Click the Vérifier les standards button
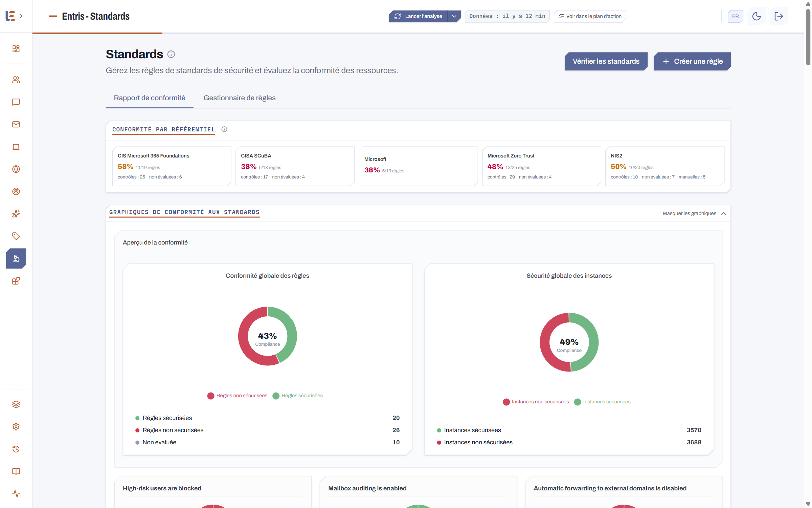This screenshot has width=812, height=508. pos(606,61)
